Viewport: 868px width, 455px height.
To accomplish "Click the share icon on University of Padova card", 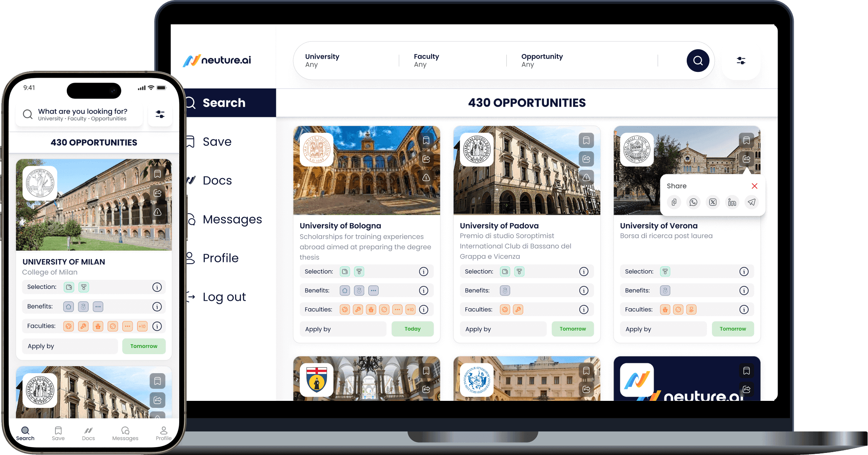I will point(586,160).
